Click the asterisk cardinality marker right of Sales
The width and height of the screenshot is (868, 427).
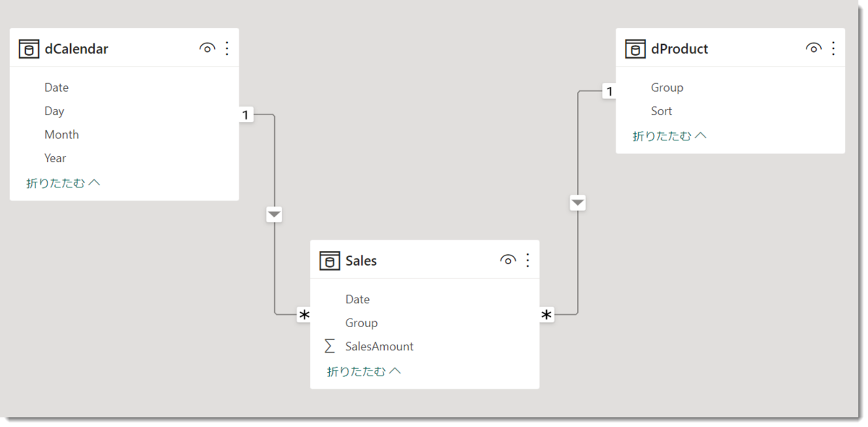(547, 315)
